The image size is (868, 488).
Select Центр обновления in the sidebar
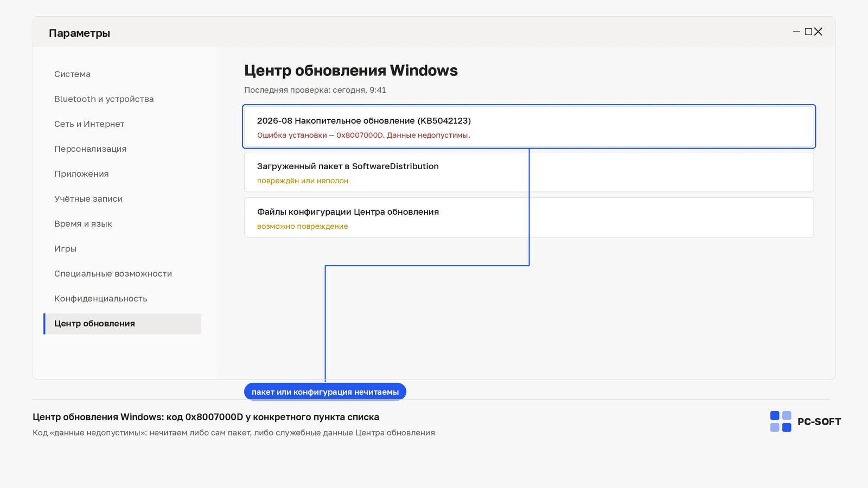pyautogui.click(x=122, y=324)
